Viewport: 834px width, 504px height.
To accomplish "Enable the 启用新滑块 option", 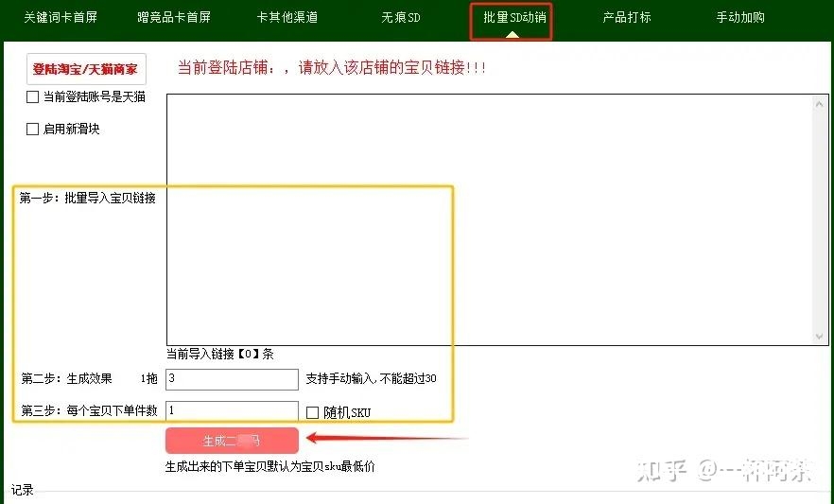I will (x=33, y=129).
